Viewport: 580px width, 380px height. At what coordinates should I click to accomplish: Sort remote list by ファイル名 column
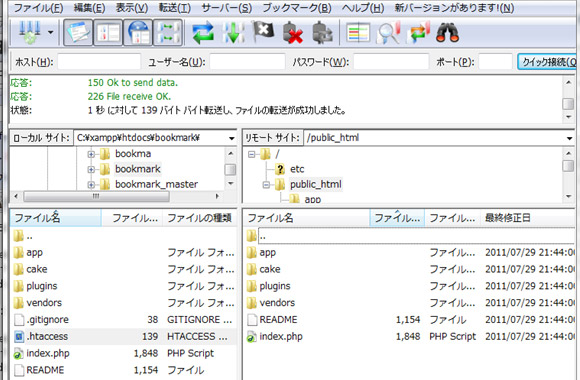point(307,218)
